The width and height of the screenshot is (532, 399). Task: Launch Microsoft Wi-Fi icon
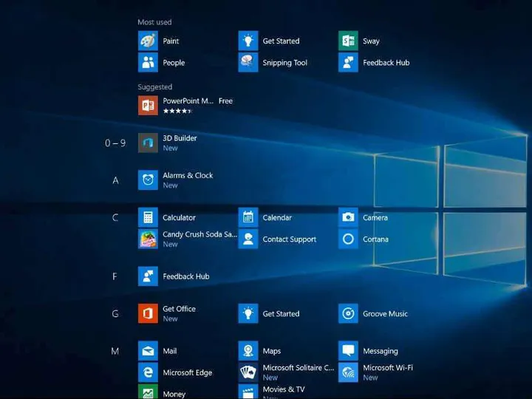tap(348, 372)
